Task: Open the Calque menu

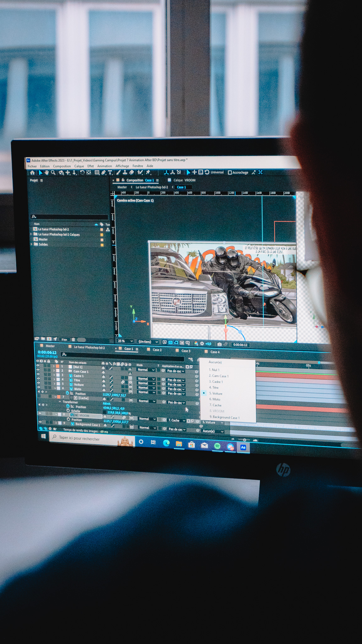Action: click(x=79, y=166)
